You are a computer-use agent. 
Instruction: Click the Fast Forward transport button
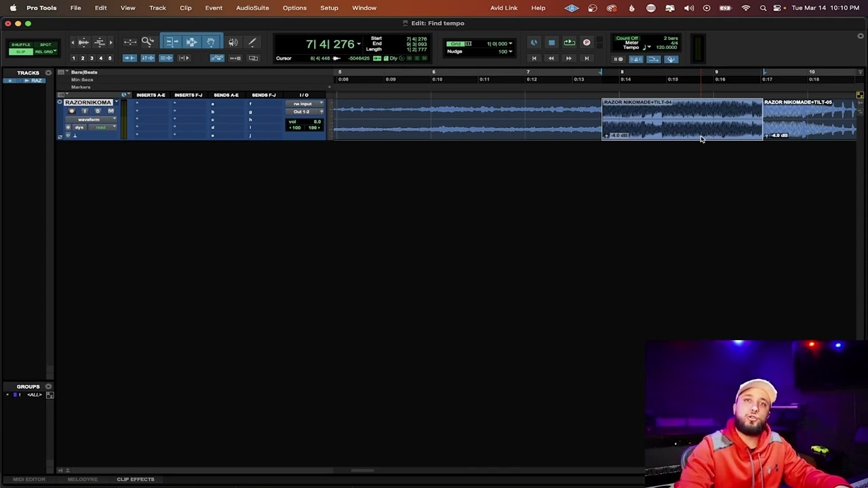(568, 58)
